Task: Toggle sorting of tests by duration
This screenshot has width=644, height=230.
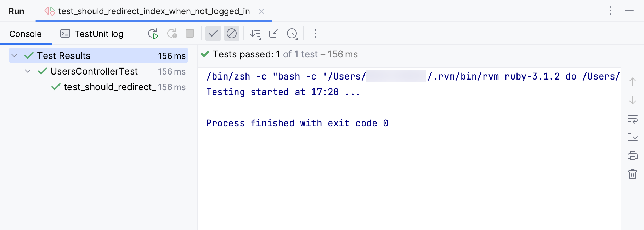Action: click(255, 34)
